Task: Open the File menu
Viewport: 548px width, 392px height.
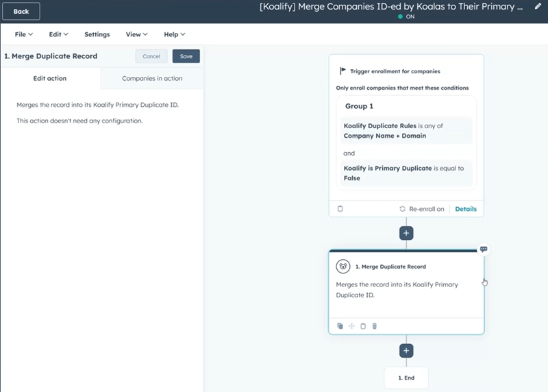Action: point(24,34)
